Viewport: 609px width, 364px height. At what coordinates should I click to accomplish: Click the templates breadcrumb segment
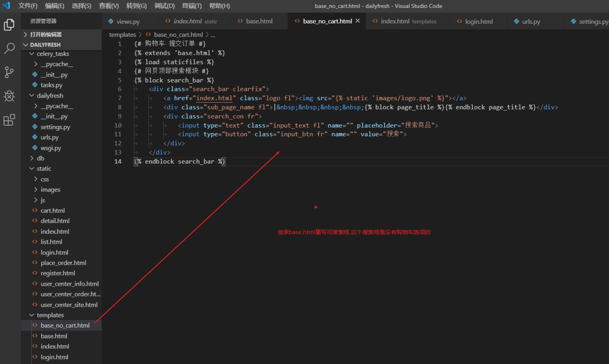click(x=122, y=35)
